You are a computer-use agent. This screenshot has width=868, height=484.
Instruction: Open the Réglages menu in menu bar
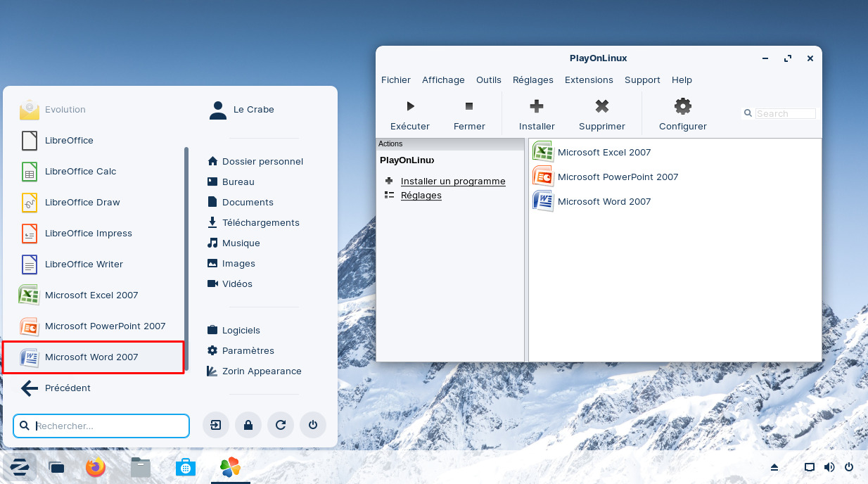click(533, 79)
